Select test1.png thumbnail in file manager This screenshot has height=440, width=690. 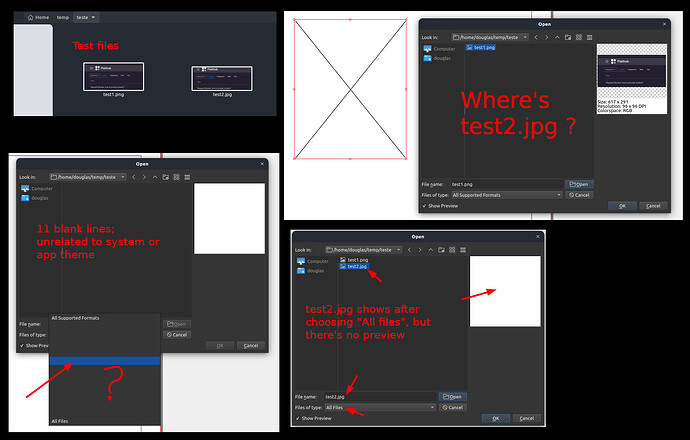114,79
